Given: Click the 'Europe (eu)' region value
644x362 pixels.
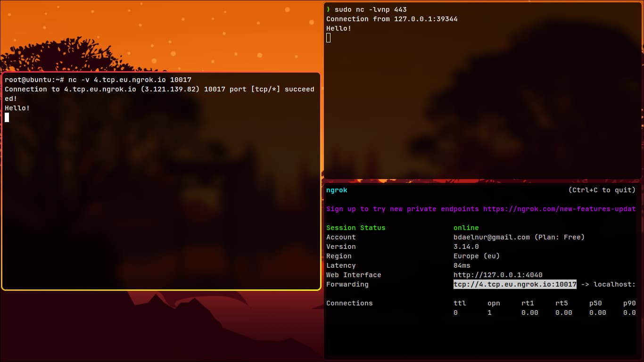Looking at the screenshot, I should click(x=477, y=256).
